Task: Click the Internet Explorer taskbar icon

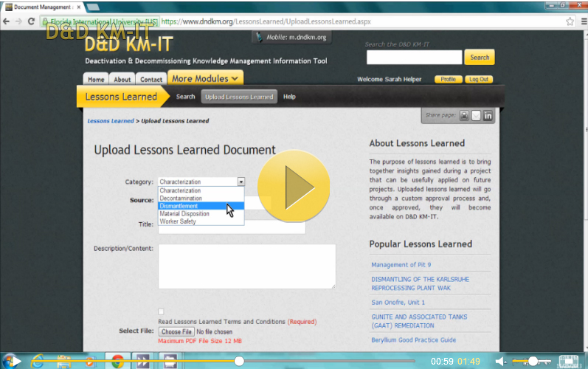Action: (38, 362)
